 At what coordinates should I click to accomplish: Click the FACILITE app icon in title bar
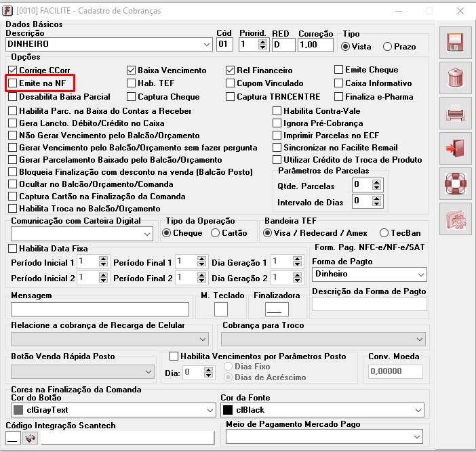pos(7,11)
